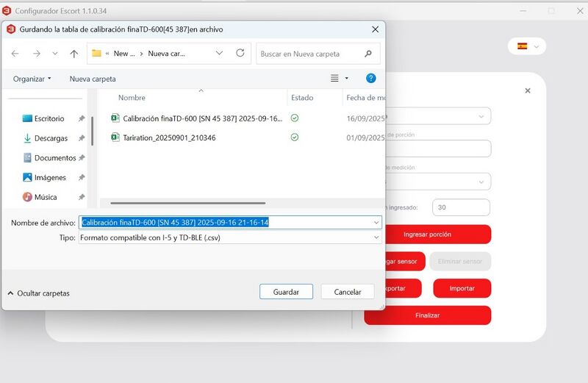
Task: Sort by the Estado column header
Action: coord(302,98)
